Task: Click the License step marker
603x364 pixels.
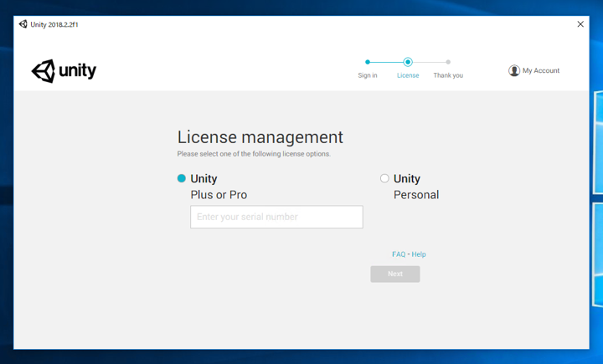Action: click(x=408, y=62)
